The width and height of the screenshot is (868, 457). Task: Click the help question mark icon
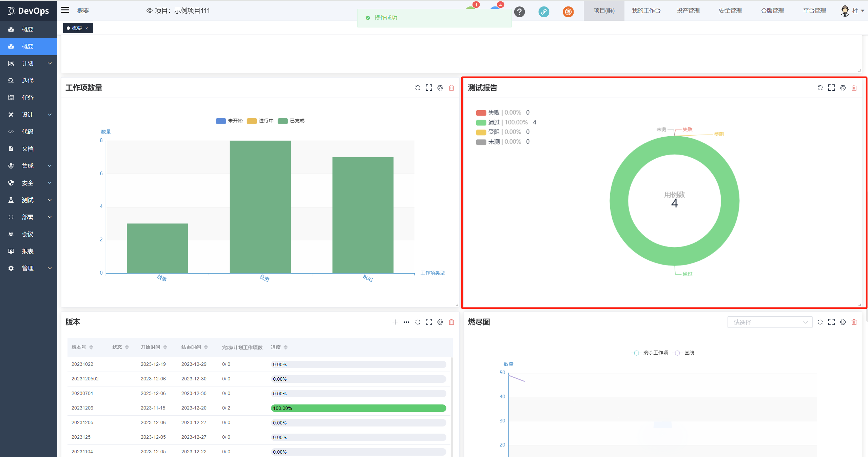click(519, 12)
